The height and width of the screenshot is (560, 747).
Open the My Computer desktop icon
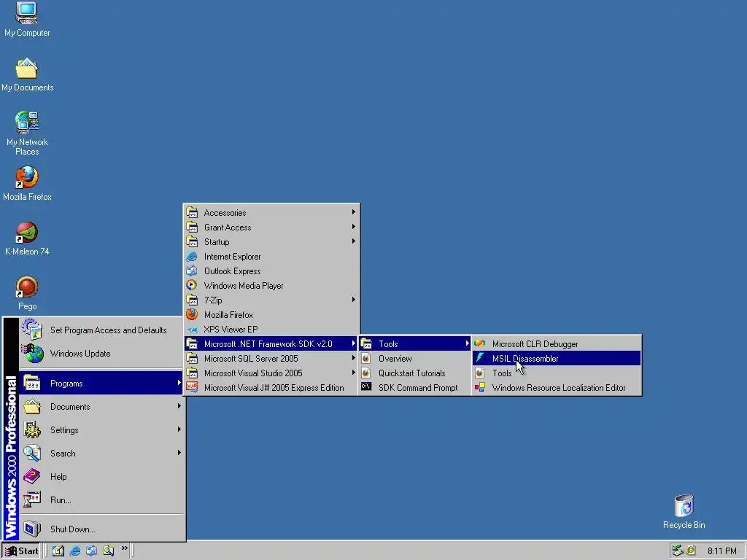[27, 19]
